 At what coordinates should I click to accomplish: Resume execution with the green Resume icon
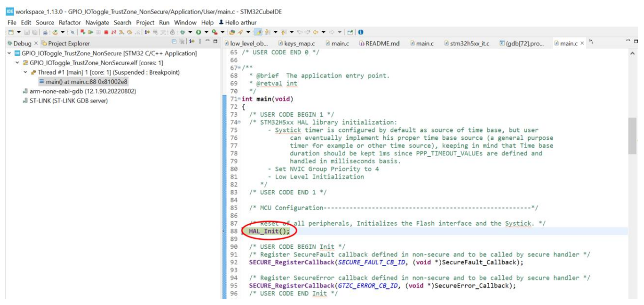(x=91, y=32)
